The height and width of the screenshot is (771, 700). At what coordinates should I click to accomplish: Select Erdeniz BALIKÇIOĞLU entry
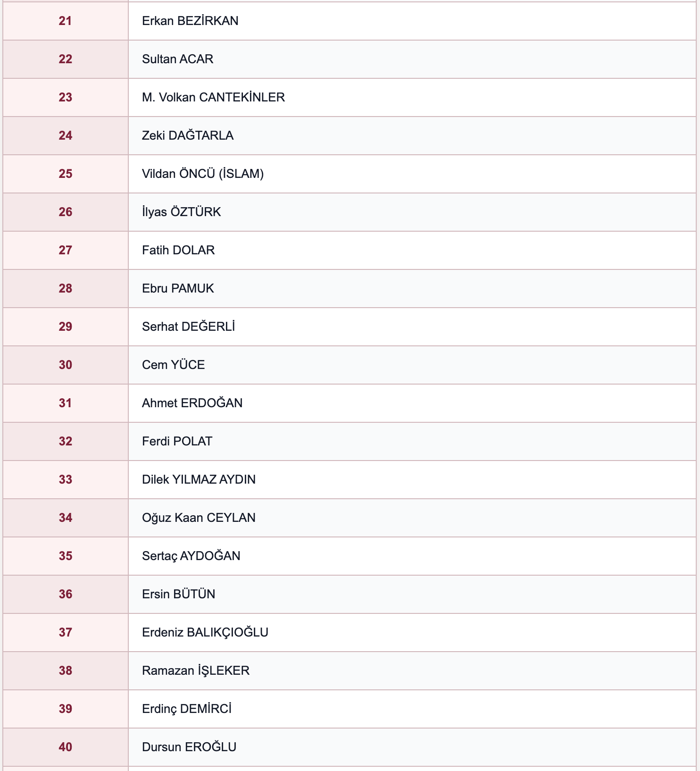tap(205, 632)
